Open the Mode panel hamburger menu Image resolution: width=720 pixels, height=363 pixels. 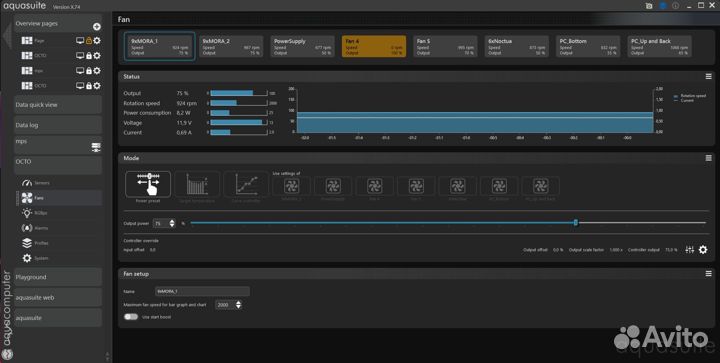tap(709, 158)
